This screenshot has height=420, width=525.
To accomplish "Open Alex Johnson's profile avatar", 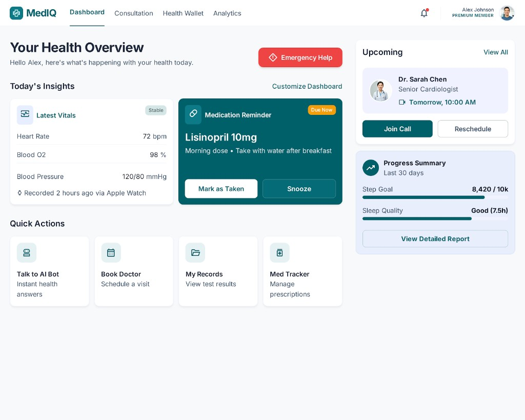I will click(x=507, y=13).
